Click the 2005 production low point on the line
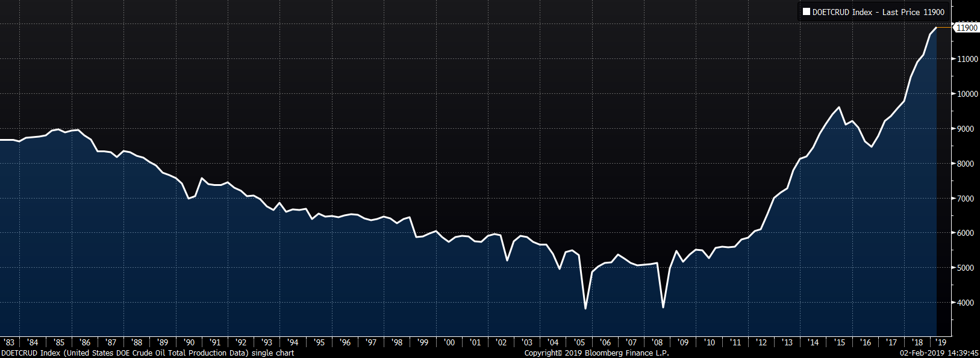 (585, 308)
